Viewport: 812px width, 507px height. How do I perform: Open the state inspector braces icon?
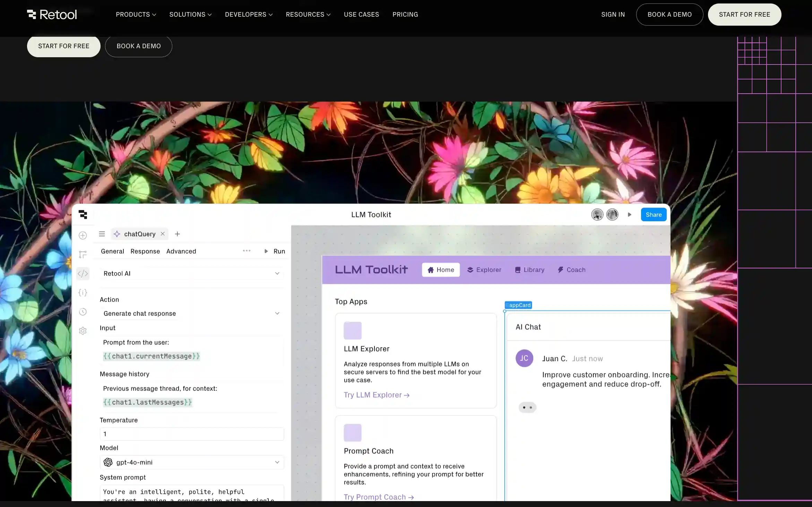[x=83, y=293]
